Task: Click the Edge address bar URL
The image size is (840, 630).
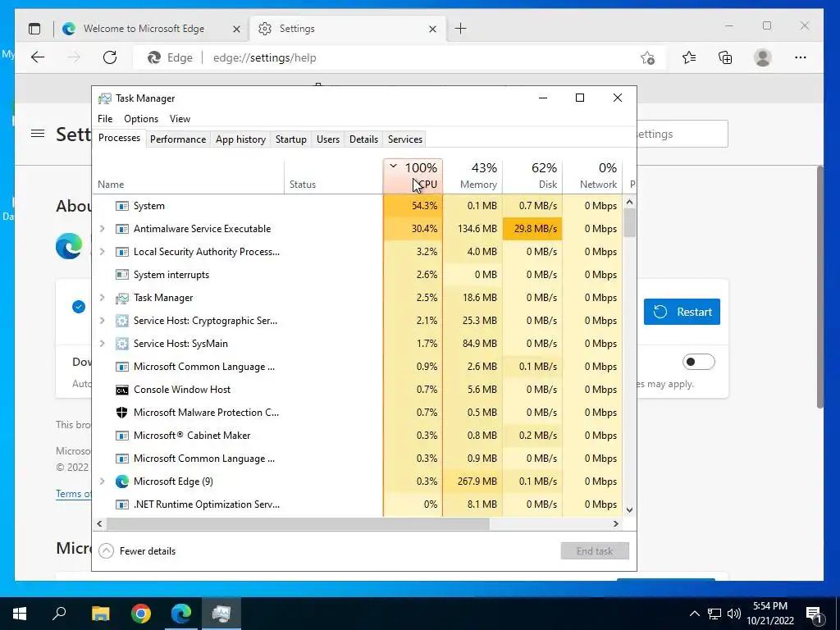Action: coord(265,58)
